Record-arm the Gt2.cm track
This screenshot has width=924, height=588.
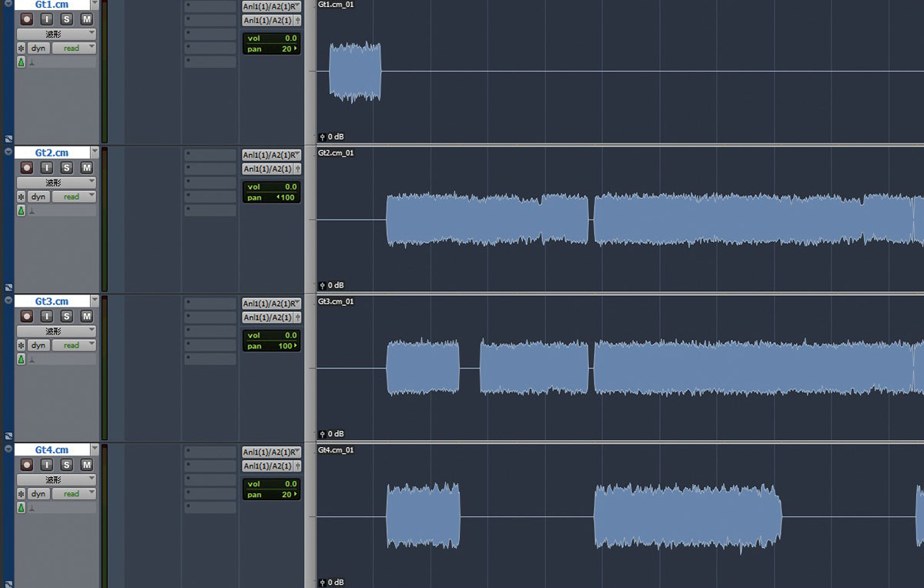pyautogui.click(x=27, y=167)
